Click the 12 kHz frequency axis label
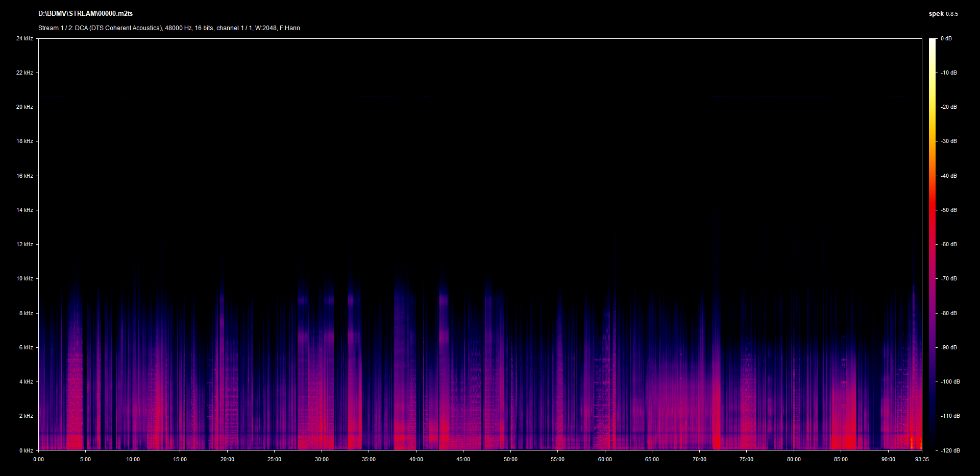Image resolution: width=980 pixels, height=476 pixels. [x=24, y=244]
